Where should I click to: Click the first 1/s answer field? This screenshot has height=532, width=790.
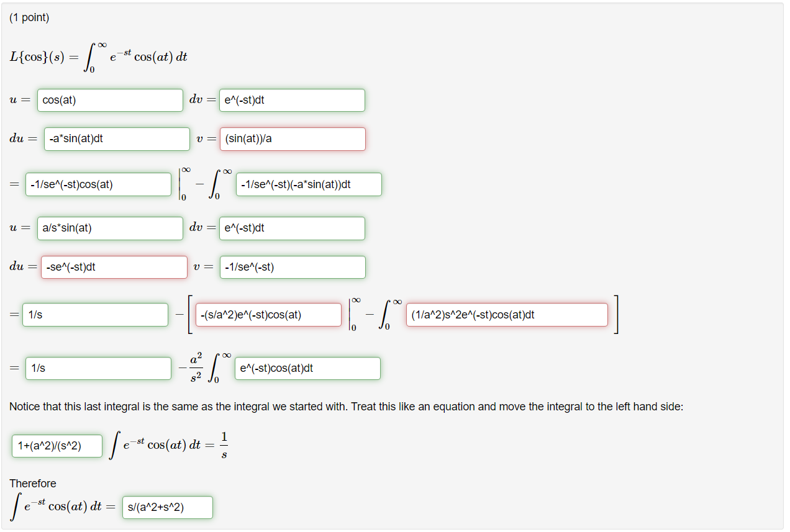96,315
